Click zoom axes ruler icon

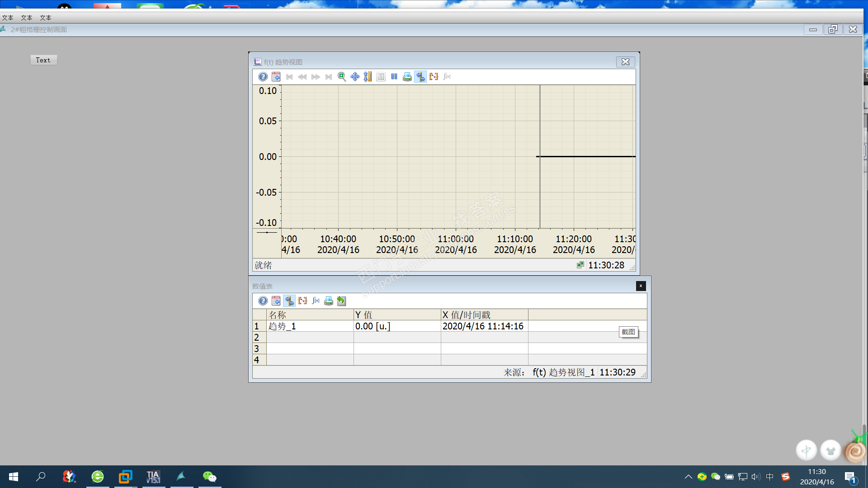[x=368, y=77]
